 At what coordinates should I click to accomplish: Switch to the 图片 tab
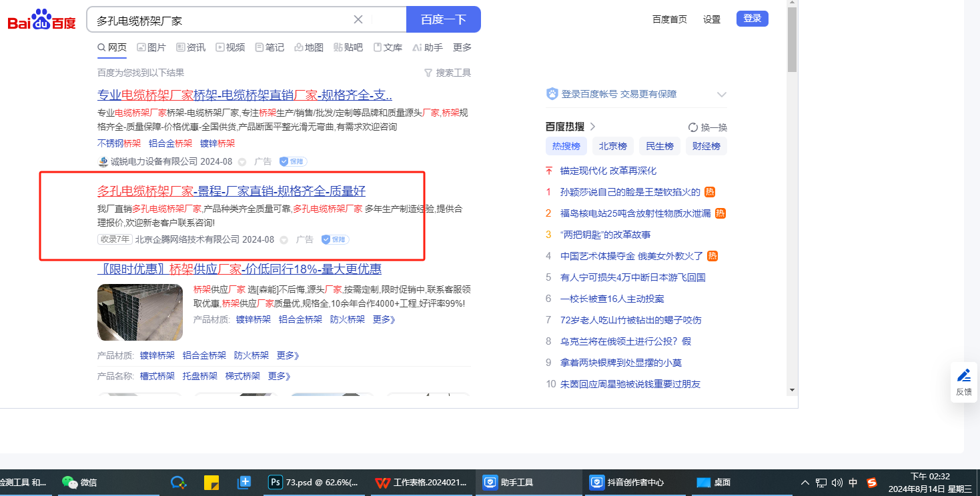(151, 47)
